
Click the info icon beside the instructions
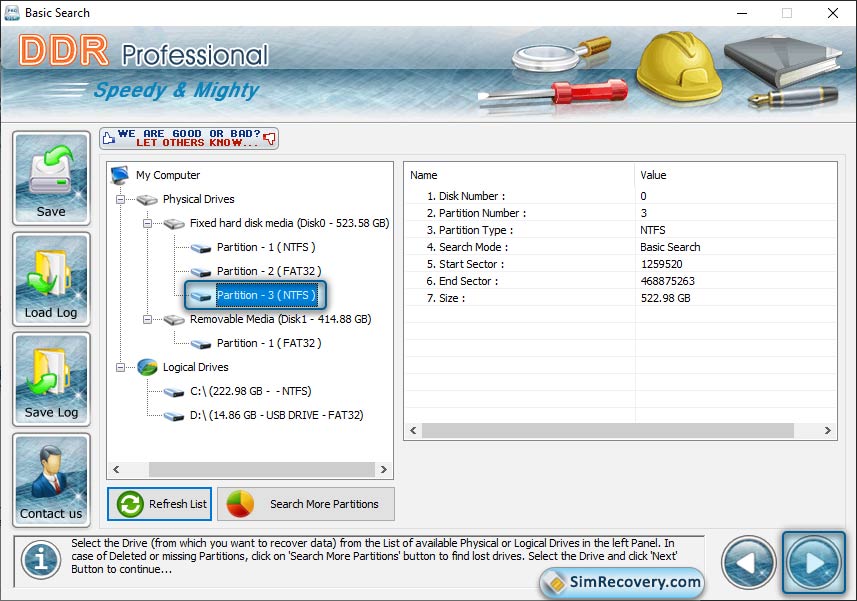coord(41,559)
